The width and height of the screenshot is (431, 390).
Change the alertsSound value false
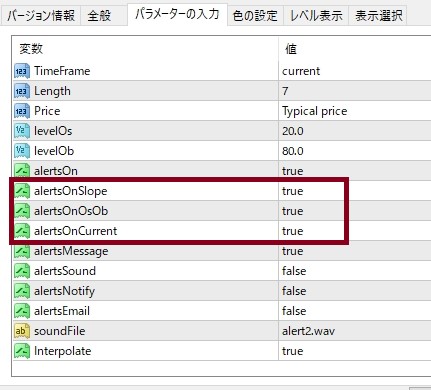[294, 271]
